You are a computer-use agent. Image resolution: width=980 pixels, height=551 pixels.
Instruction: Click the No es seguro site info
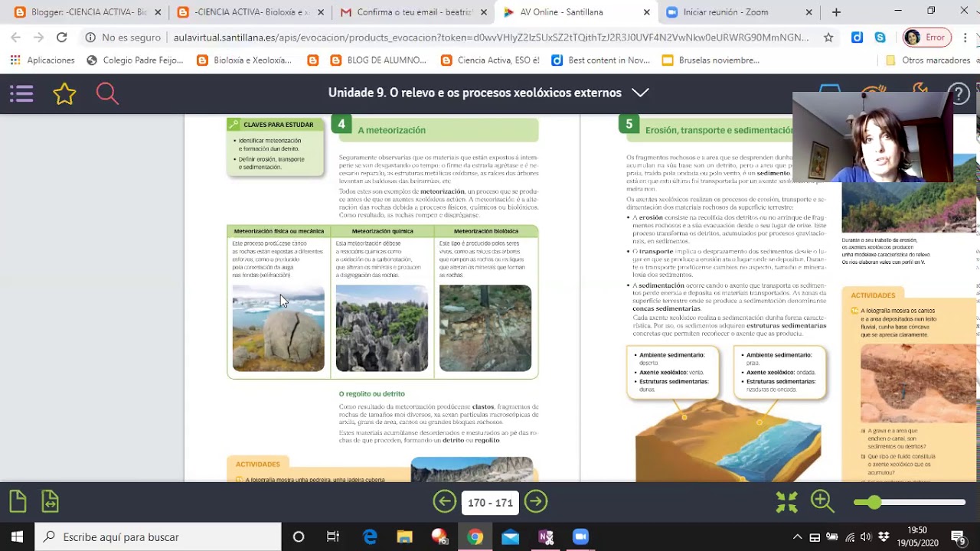point(123,37)
